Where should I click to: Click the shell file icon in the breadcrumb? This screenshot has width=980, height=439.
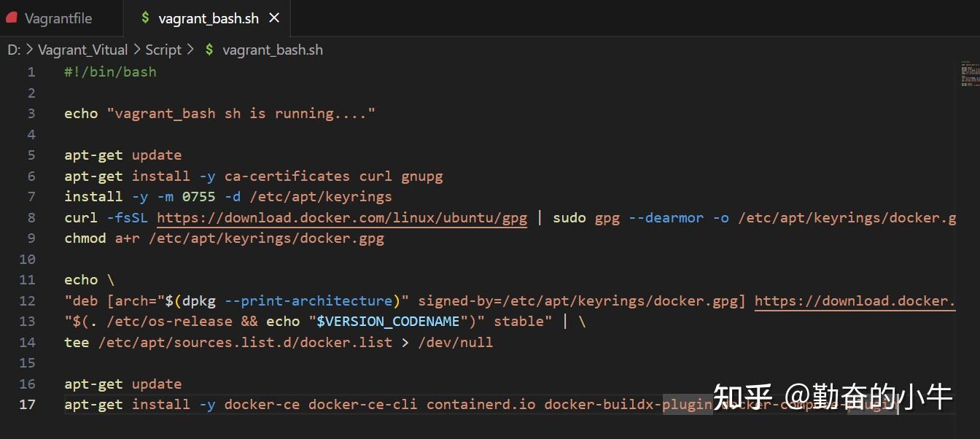pos(210,50)
